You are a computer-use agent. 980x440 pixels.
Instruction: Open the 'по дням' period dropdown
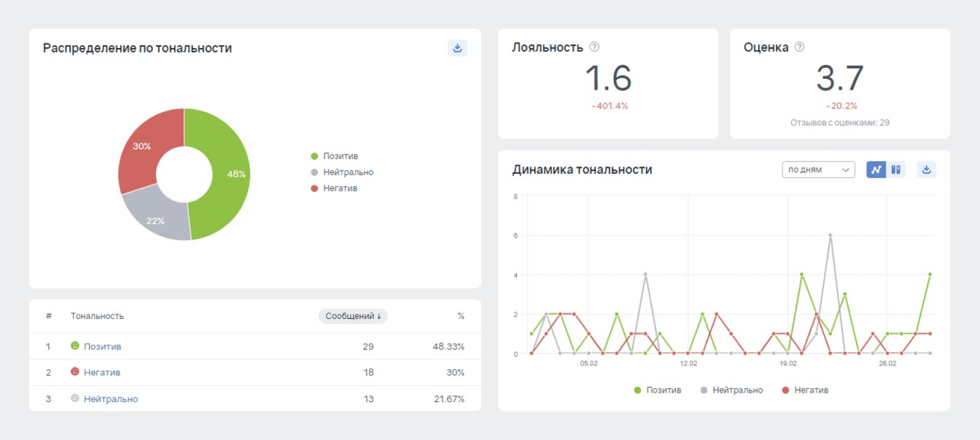(819, 170)
